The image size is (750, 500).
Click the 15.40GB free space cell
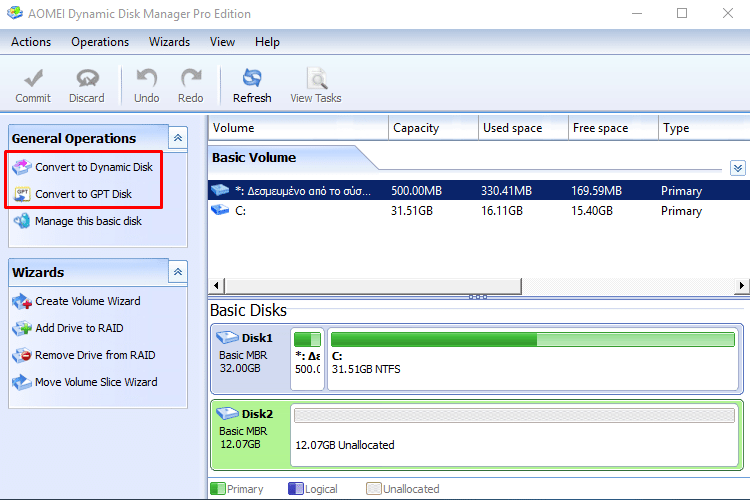click(592, 211)
